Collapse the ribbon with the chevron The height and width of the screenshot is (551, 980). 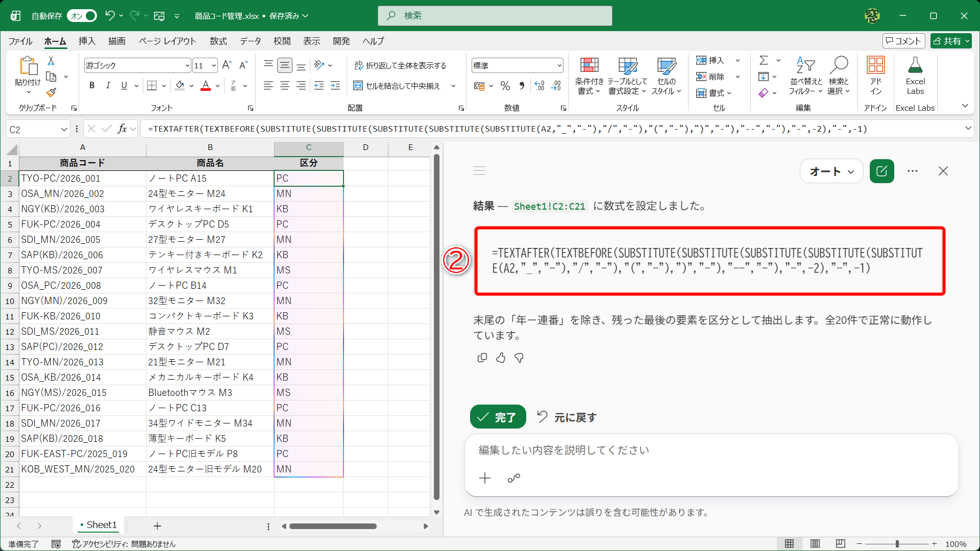(x=965, y=106)
